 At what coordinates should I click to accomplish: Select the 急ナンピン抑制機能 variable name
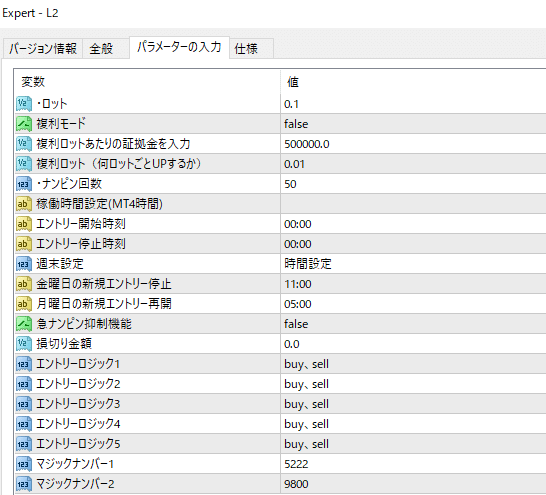tap(84, 324)
